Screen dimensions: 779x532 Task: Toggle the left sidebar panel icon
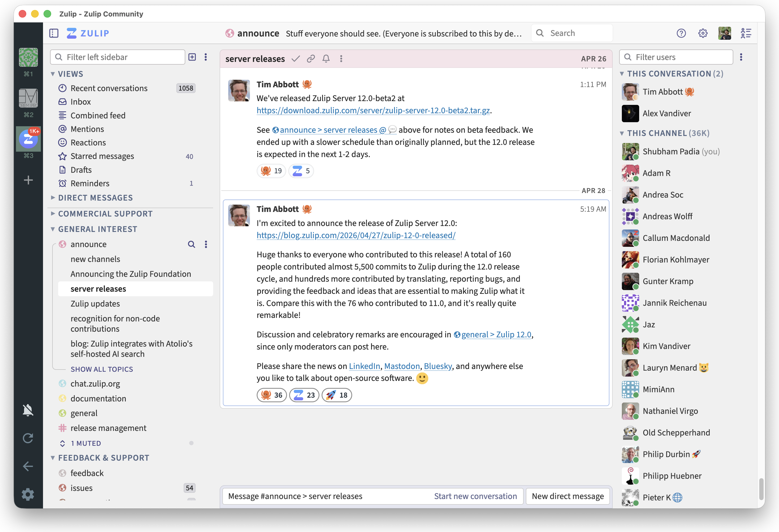point(54,33)
